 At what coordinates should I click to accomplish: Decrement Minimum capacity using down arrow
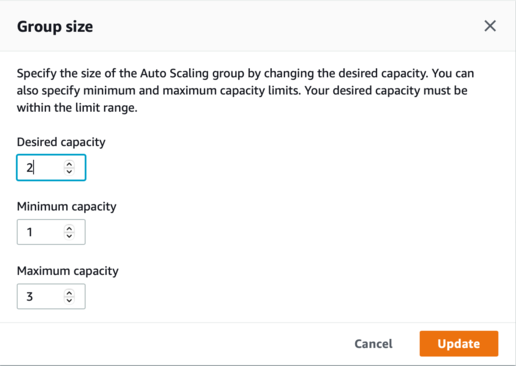[x=69, y=236]
